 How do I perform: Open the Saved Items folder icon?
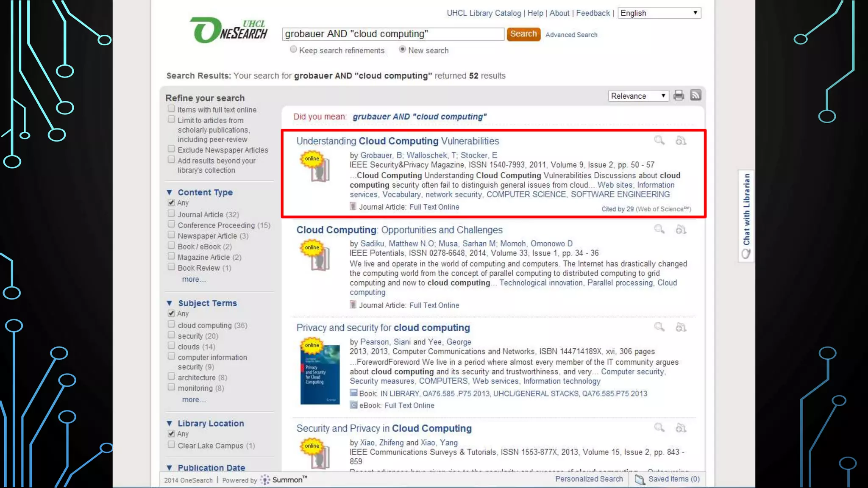[640, 480]
